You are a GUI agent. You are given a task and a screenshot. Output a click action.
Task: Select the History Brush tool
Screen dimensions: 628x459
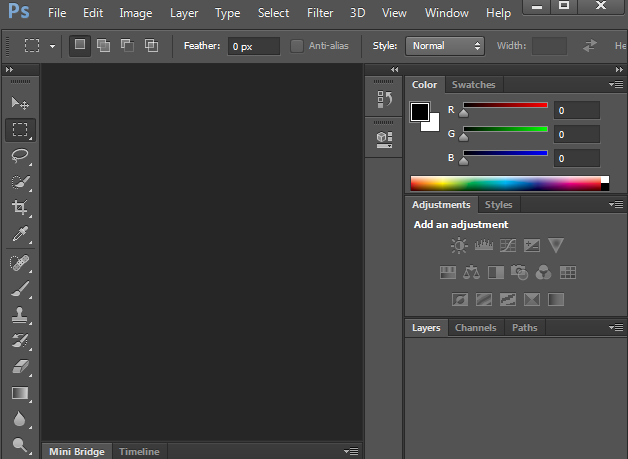(x=20, y=341)
